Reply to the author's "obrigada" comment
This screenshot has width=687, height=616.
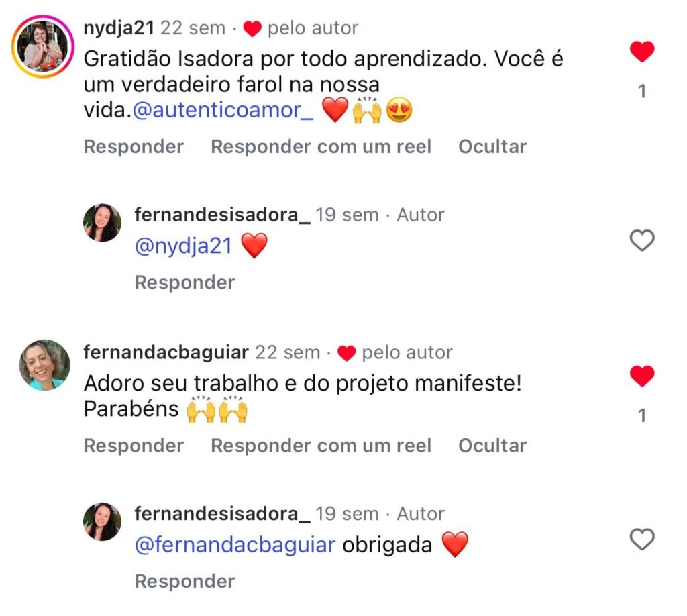(x=184, y=581)
